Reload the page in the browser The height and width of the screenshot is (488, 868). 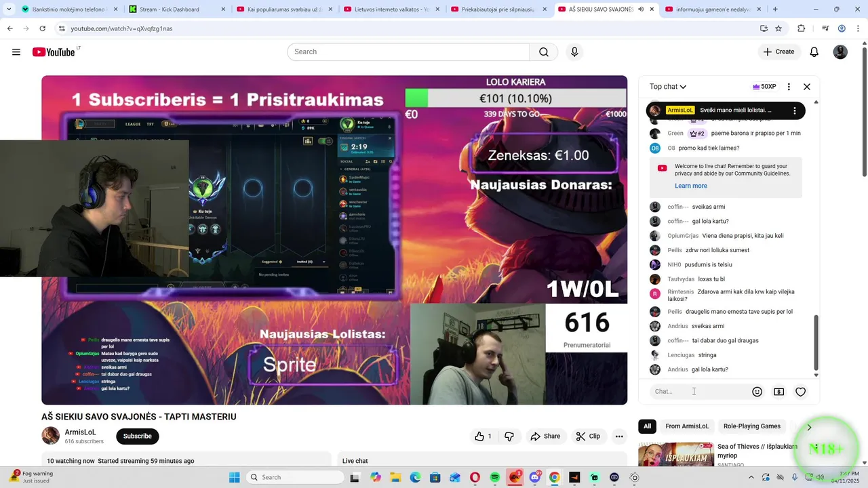coord(42,28)
